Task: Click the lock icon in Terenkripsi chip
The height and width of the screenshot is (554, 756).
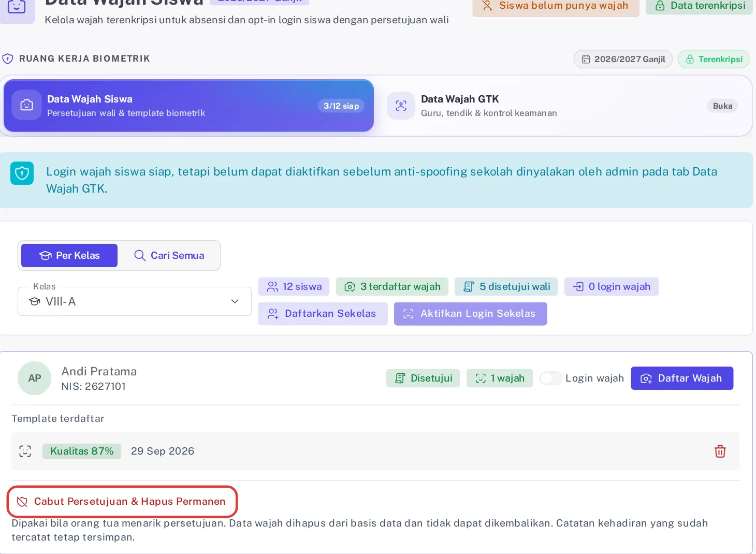Action: 690,60
